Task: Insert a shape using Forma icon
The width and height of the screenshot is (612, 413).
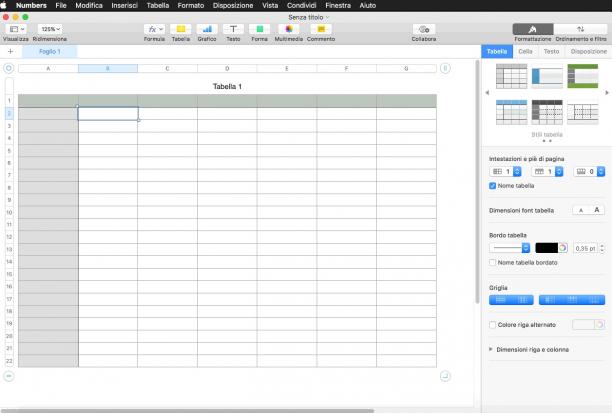Action: [260, 29]
